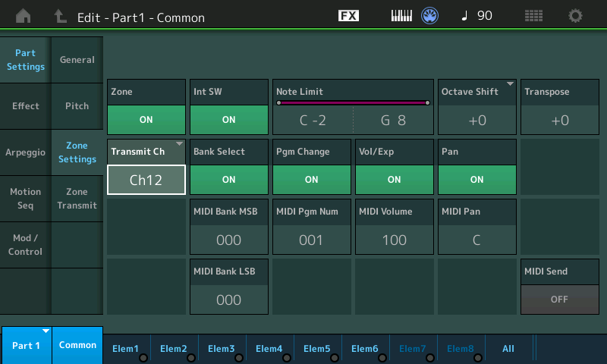Click the exit/up arrow icon
The width and height of the screenshot is (607, 364).
60,16
